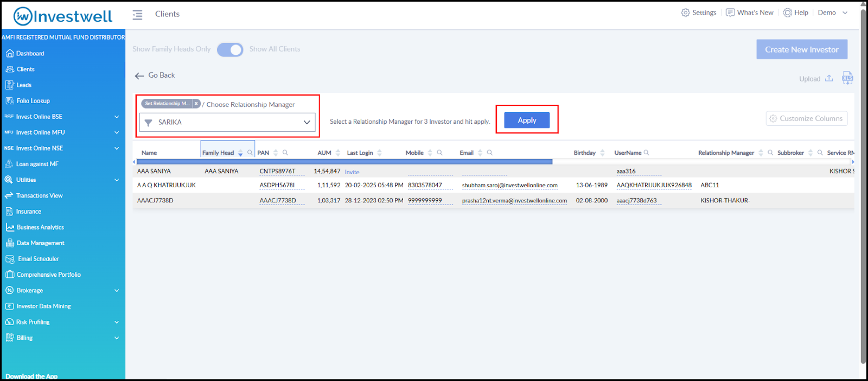Search in the Family Head column
The height and width of the screenshot is (381, 868).
pos(250,153)
